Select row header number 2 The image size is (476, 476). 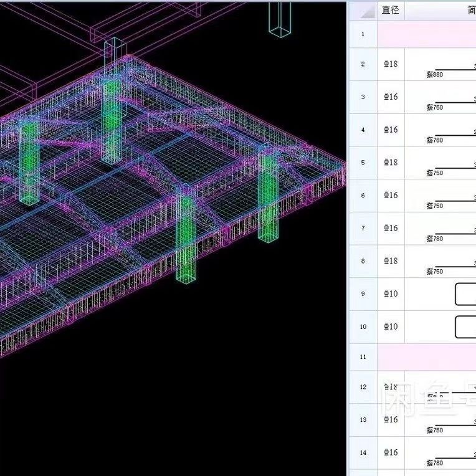363,64
